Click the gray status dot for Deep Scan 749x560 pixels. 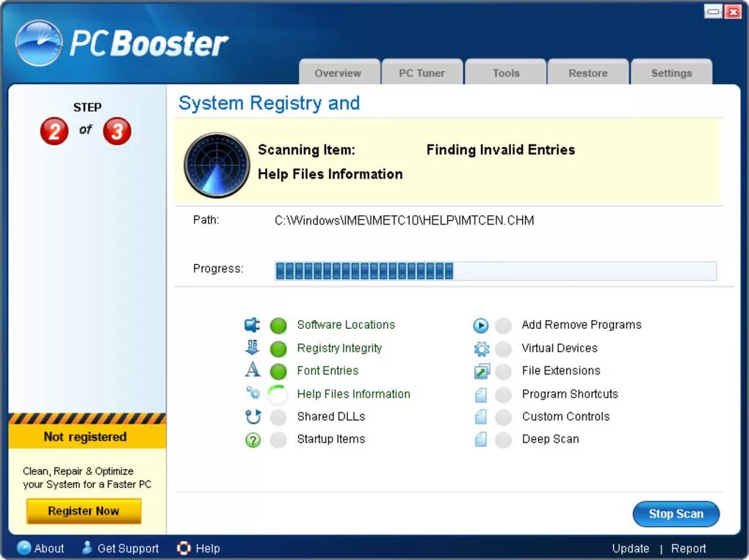pyautogui.click(x=504, y=440)
